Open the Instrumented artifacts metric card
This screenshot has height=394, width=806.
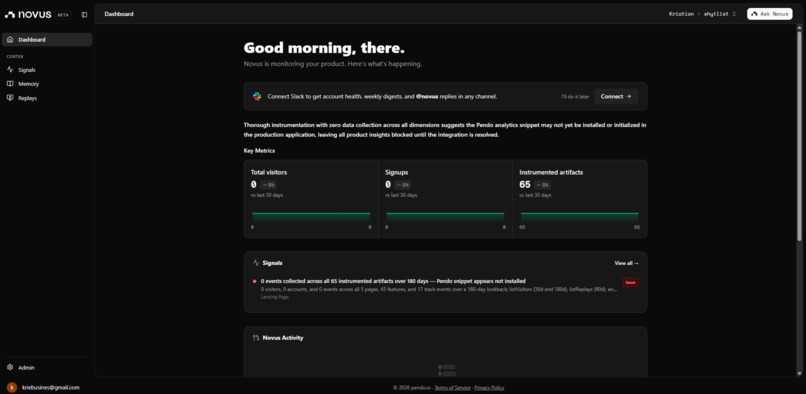click(580, 199)
